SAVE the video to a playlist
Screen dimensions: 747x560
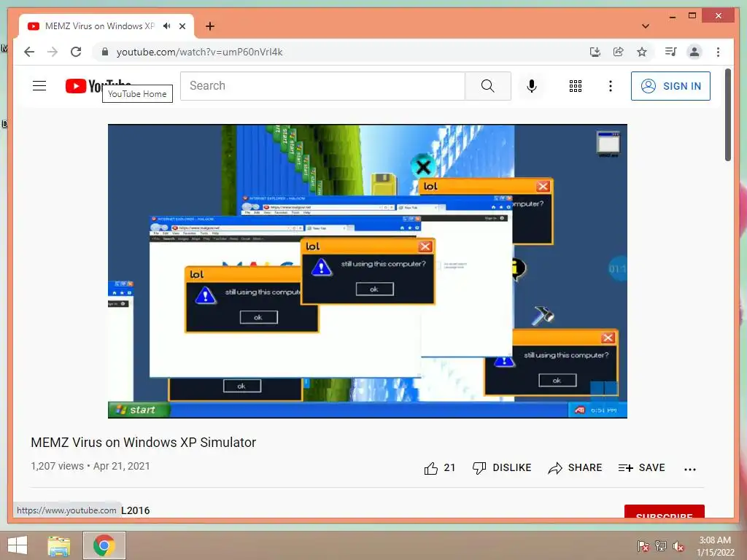[641, 468]
